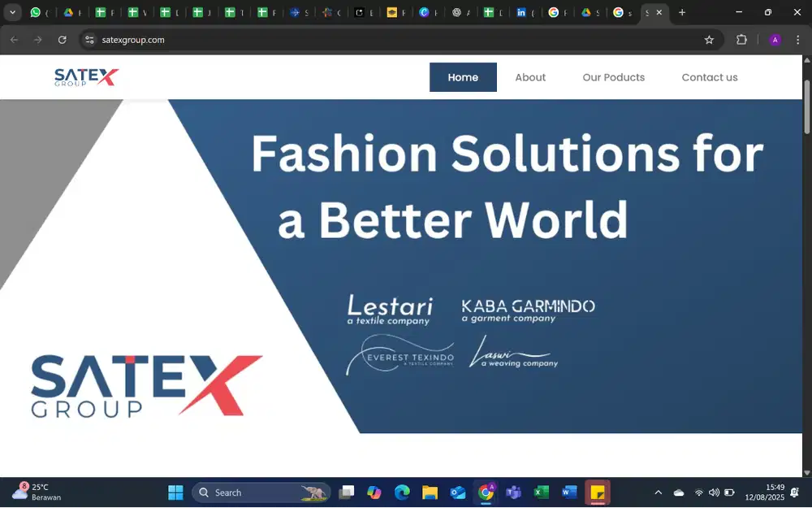Reload the page with the refresh icon
The width and height of the screenshot is (812, 508).
coord(62,40)
